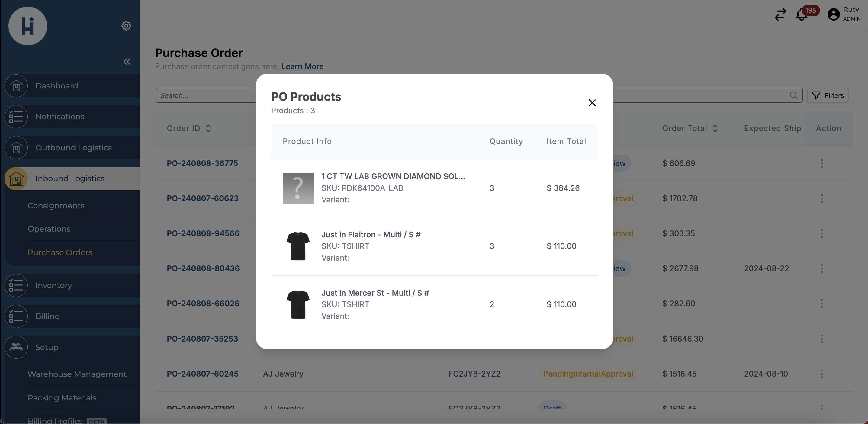
Task: Click the Inbound Logistics icon
Action: 15,178
